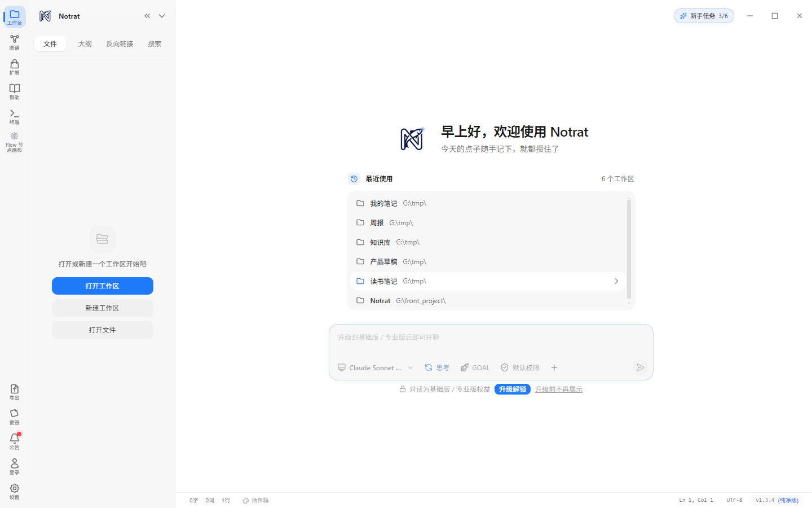Click the 打开工作区 button

[103, 286]
